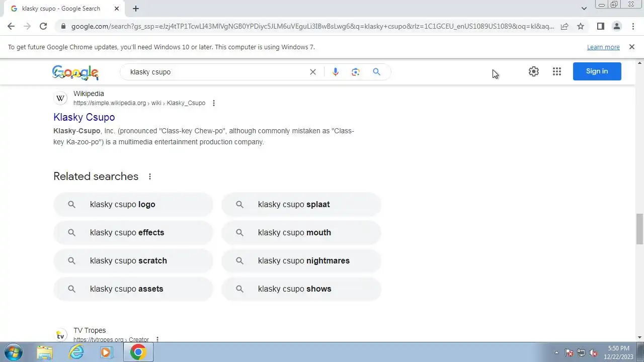Launch Internet Explorer from taskbar
The width and height of the screenshot is (644, 362).
pos(76,352)
